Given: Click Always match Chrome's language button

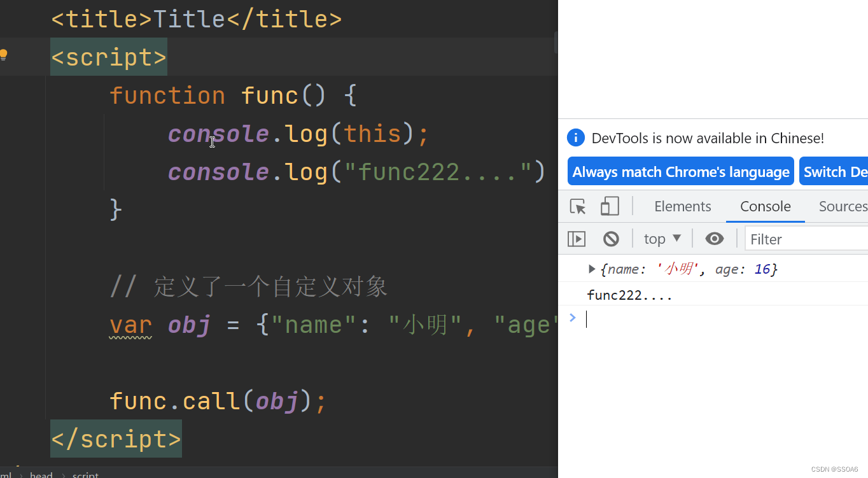Looking at the screenshot, I should click(681, 171).
